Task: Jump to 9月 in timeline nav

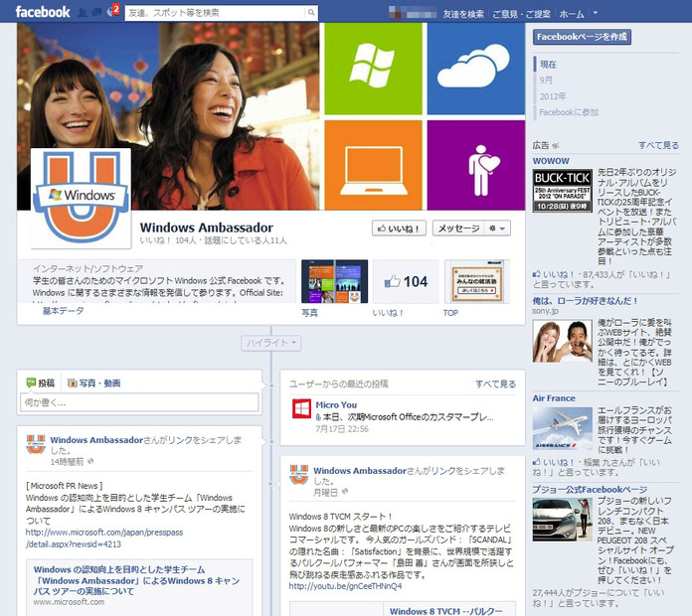Action: click(546, 80)
